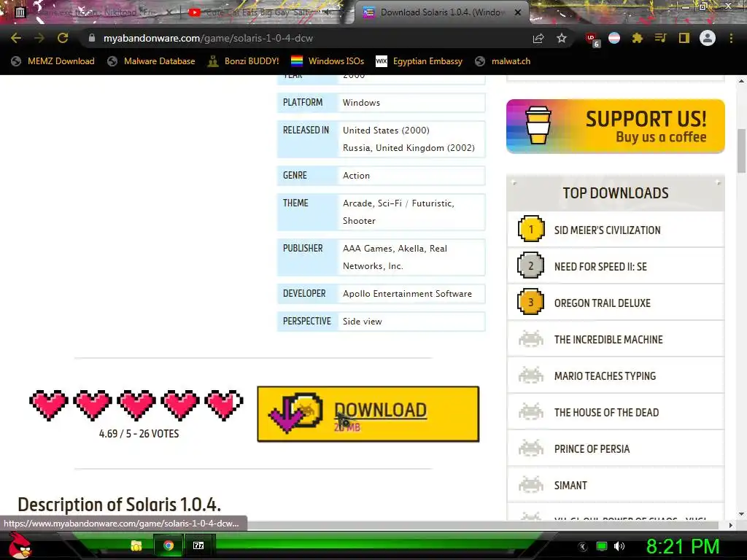
Task: Open the media control toolbar icon
Action: pos(660,38)
